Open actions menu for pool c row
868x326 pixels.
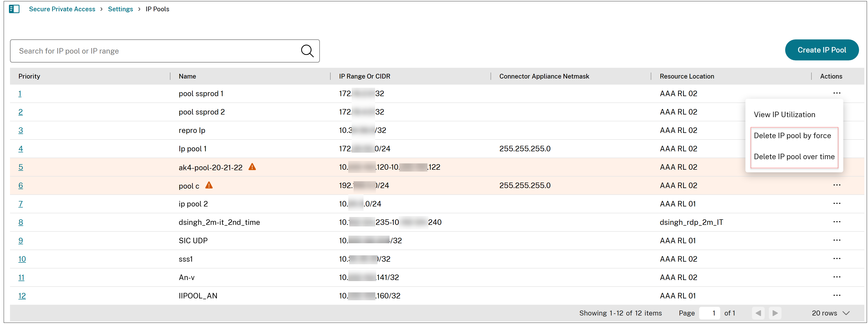pos(837,185)
